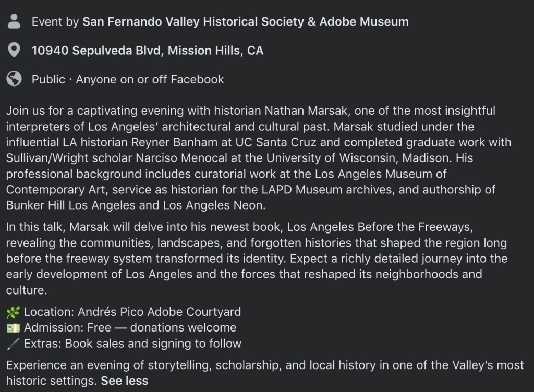Click the Admission: Free donations welcome line
This screenshot has width=534, height=392.
[x=130, y=328]
